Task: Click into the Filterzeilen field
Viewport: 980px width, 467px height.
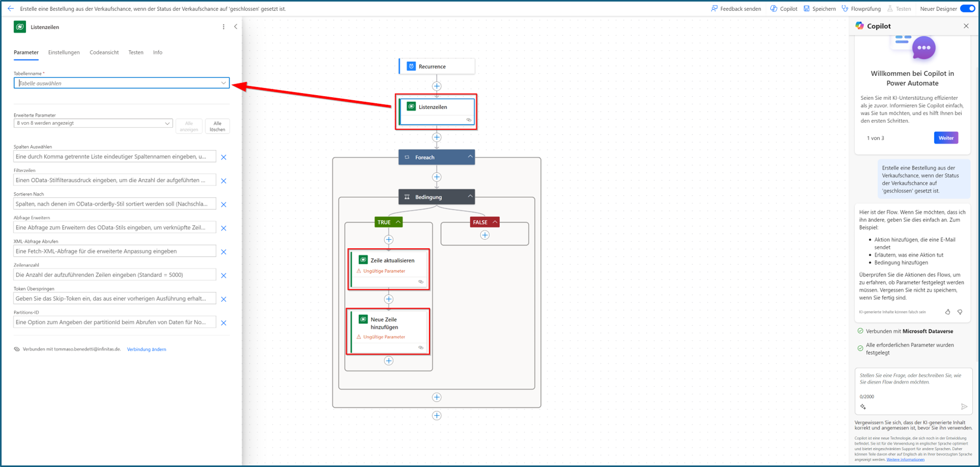Action: tap(114, 180)
